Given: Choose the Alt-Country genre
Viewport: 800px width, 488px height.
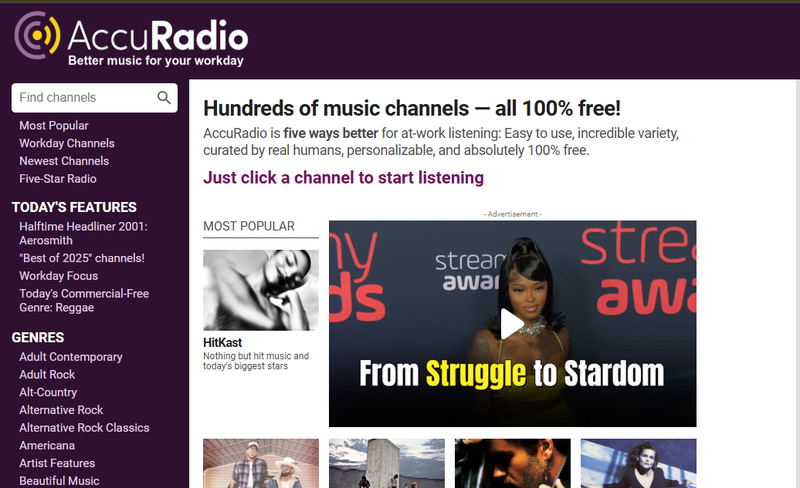Looking at the screenshot, I should (48, 392).
